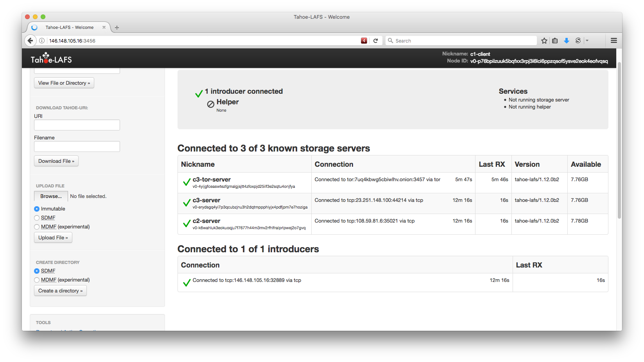Click the Download File button
Image resolution: width=644 pixels, height=362 pixels.
[56, 161]
